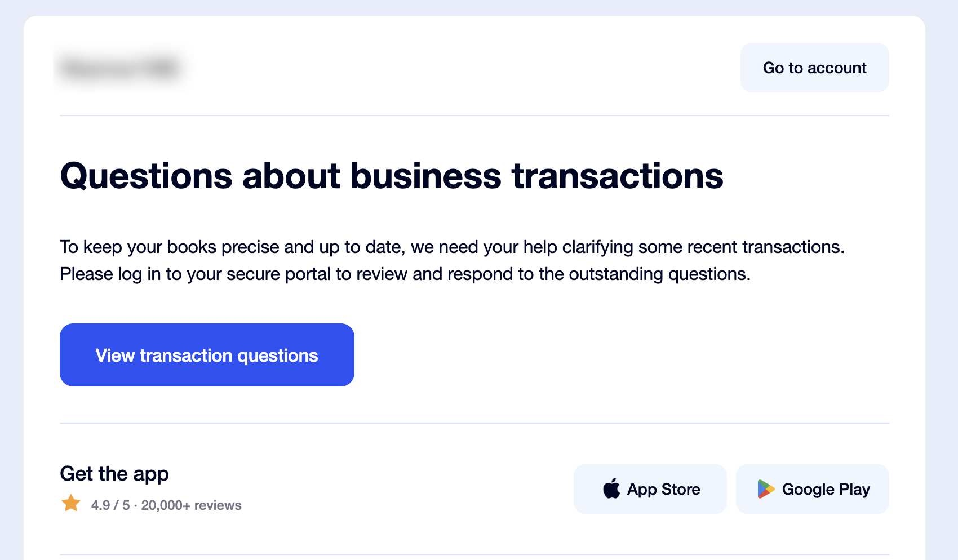The width and height of the screenshot is (958, 560).
Task: Click the word "Questions" in the main heading
Action: tap(146, 176)
